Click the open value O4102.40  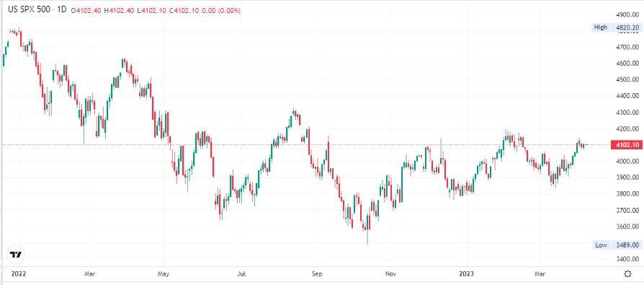pyautogui.click(x=86, y=11)
